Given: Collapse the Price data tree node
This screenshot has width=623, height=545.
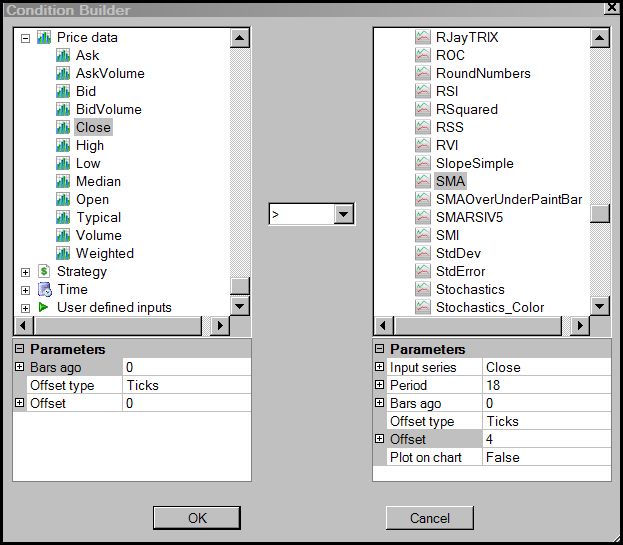Looking at the screenshot, I should click(x=25, y=38).
